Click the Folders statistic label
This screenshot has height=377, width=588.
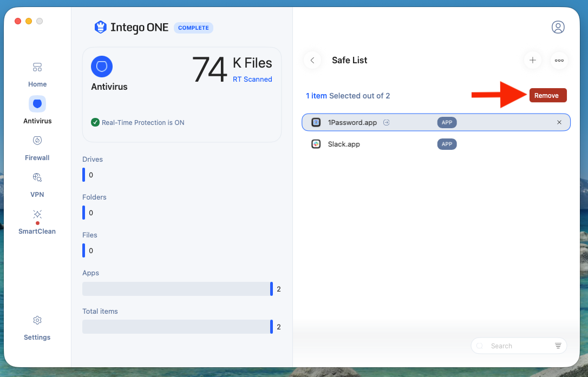tap(94, 197)
